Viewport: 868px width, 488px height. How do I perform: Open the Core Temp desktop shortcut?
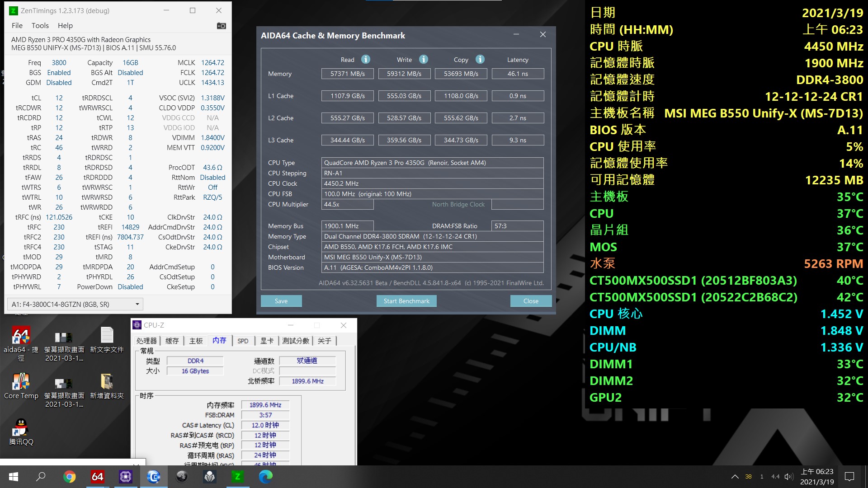pyautogui.click(x=21, y=386)
